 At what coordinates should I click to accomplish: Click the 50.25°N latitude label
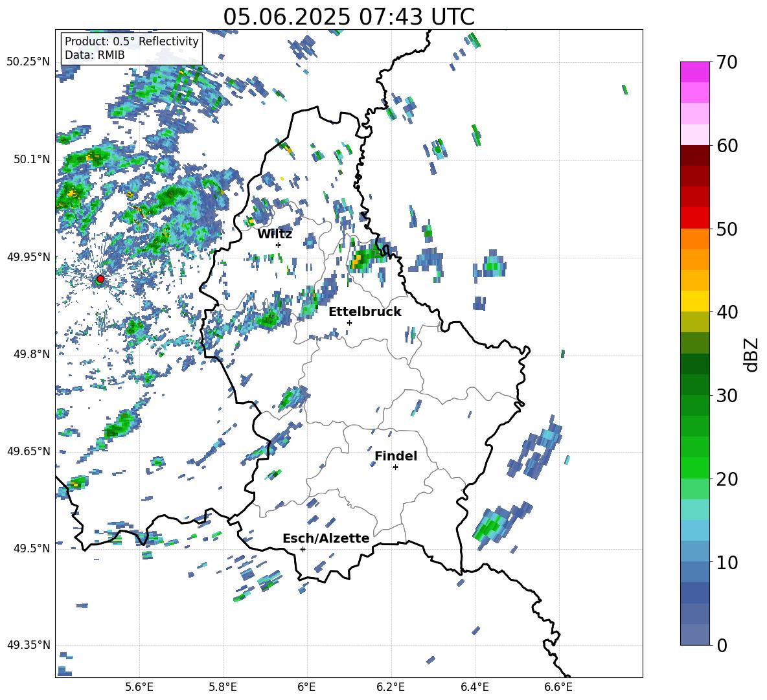pos(29,62)
